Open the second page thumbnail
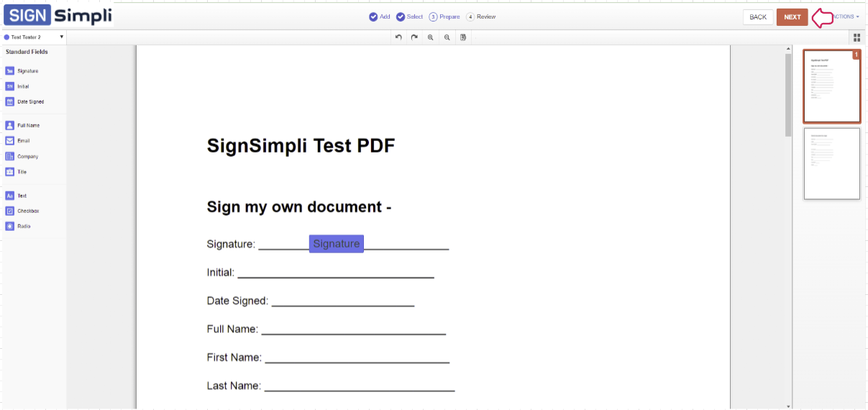Image resolution: width=868 pixels, height=410 pixels. (x=831, y=163)
